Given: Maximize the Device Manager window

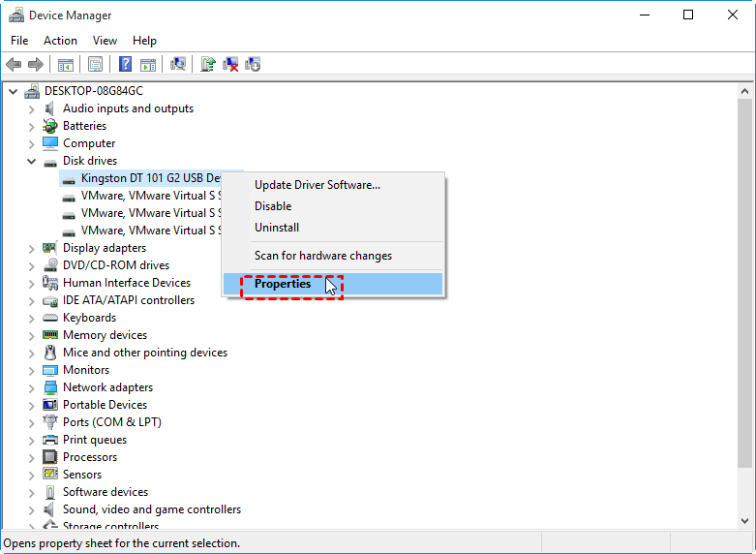Looking at the screenshot, I should pyautogui.click(x=688, y=15).
